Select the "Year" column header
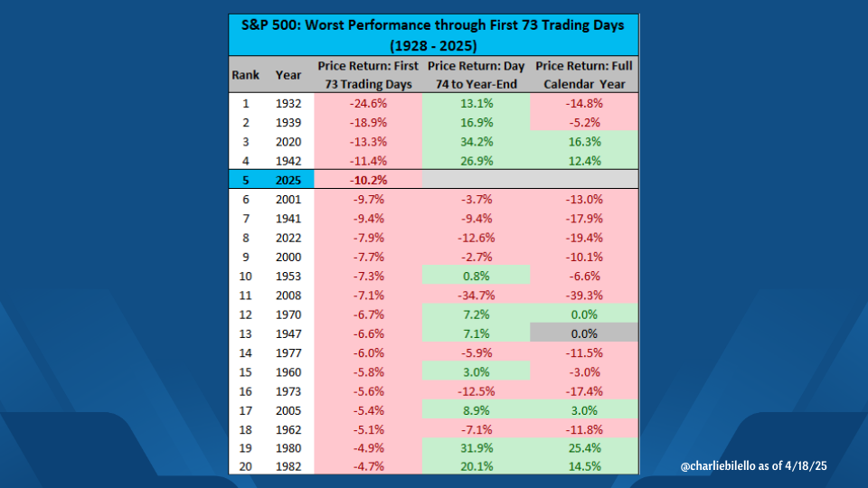Viewport: 868px width, 488px height. (x=288, y=75)
